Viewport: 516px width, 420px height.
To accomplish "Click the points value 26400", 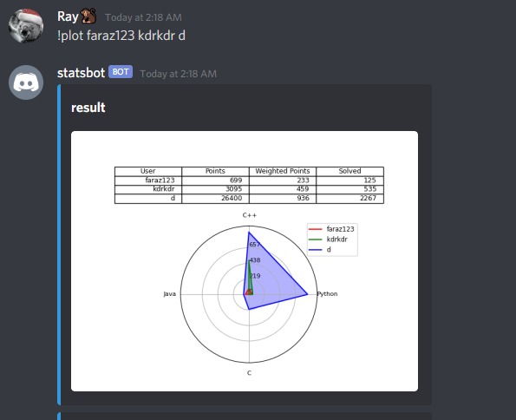I will pos(232,199).
